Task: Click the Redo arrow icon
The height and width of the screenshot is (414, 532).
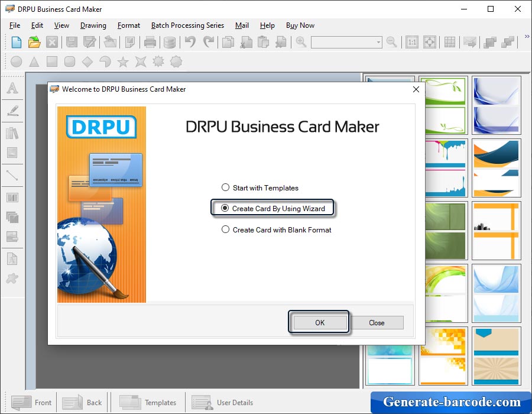Action: [208, 43]
